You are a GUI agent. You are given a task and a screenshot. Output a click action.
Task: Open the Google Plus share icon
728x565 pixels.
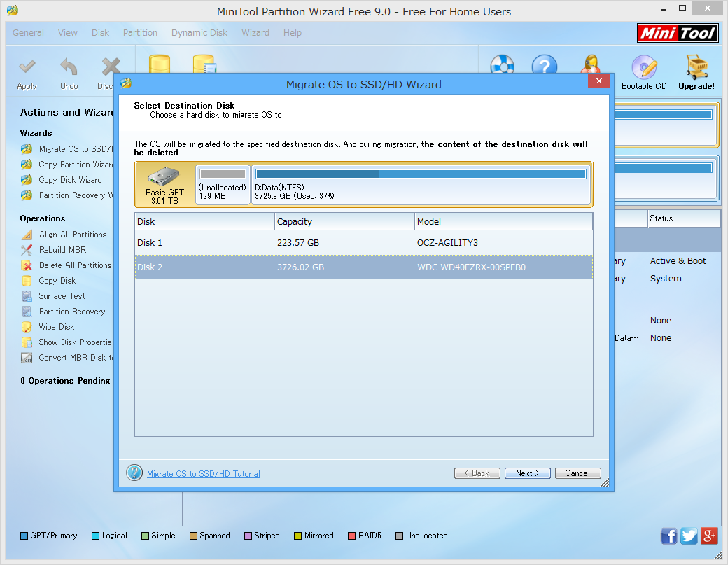pos(709,536)
